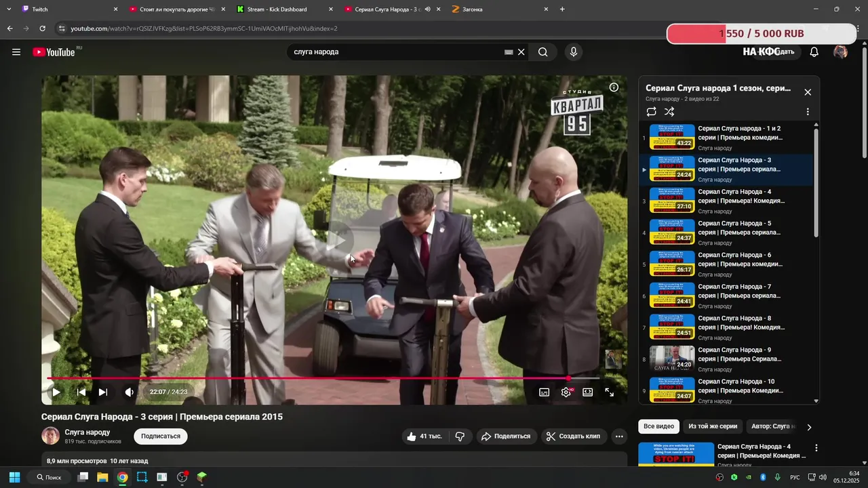
Task: Start search with the magnifier button
Action: (542, 52)
